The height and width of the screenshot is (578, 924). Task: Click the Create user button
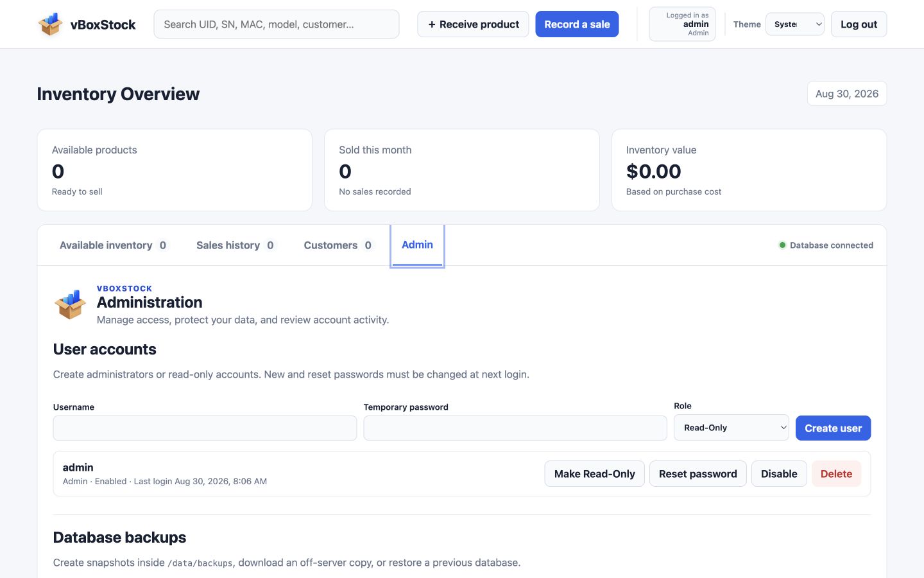[x=833, y=428]
